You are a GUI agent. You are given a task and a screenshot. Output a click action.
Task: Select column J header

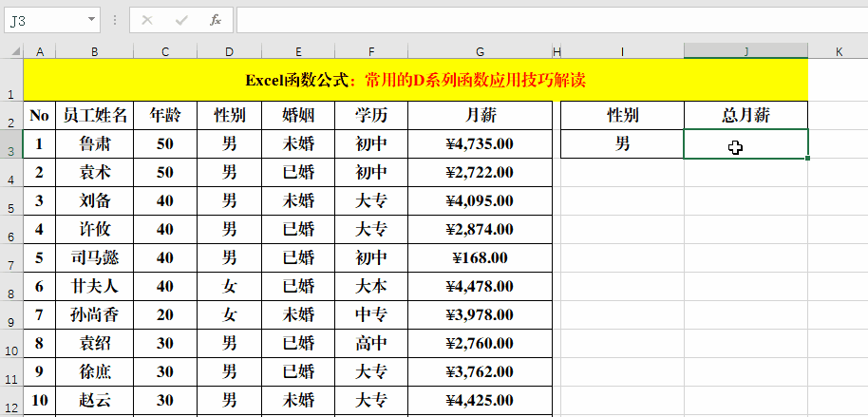click(x=745, y=51)
